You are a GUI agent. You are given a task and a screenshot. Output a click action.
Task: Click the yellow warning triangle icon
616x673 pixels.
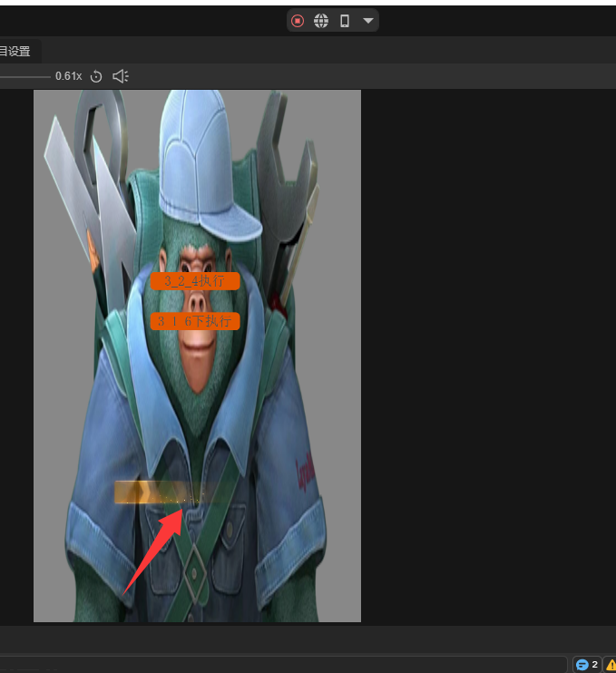pyautogui.click(x=611, y=665)
